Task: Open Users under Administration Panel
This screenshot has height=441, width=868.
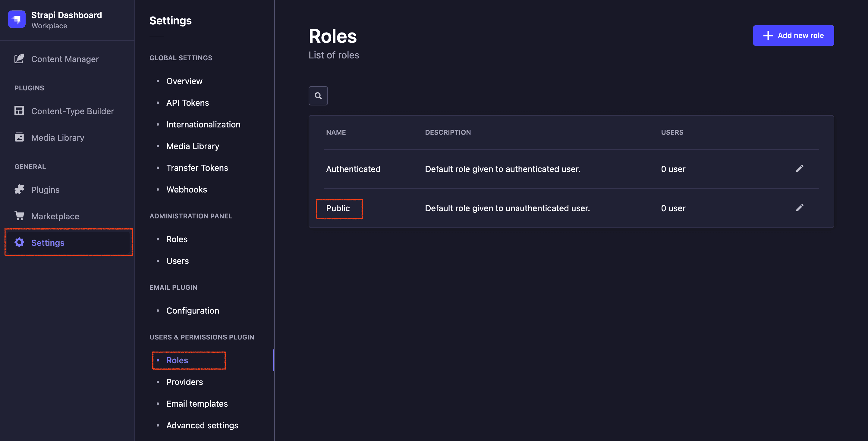Action: [x=178, y=261]
